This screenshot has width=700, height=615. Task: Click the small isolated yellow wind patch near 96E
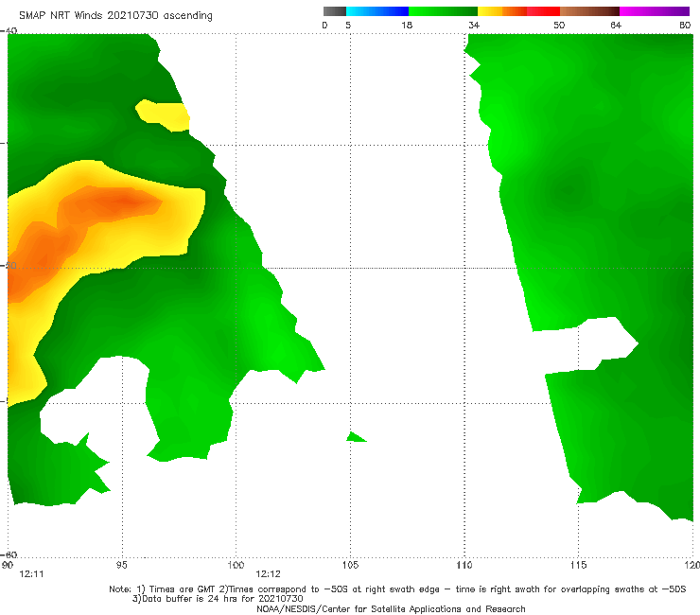[x=165, y=115]
